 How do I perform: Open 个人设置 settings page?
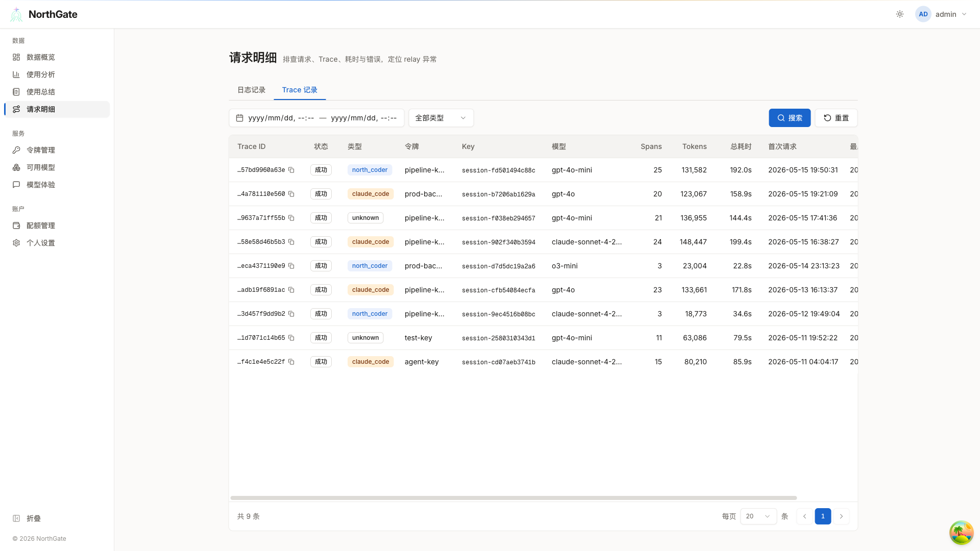pos(57,243)
